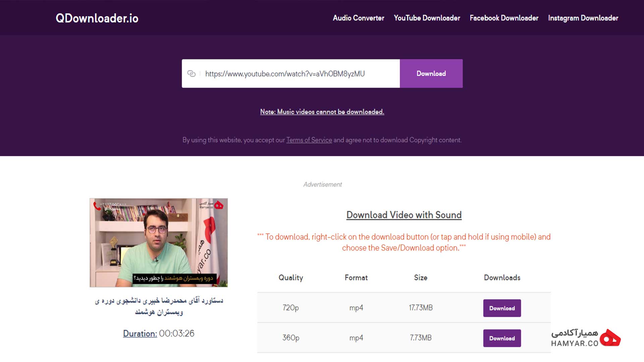Click the 720p quality cell
The width and height of the screenshot is (644, 362).
(290, 308)
